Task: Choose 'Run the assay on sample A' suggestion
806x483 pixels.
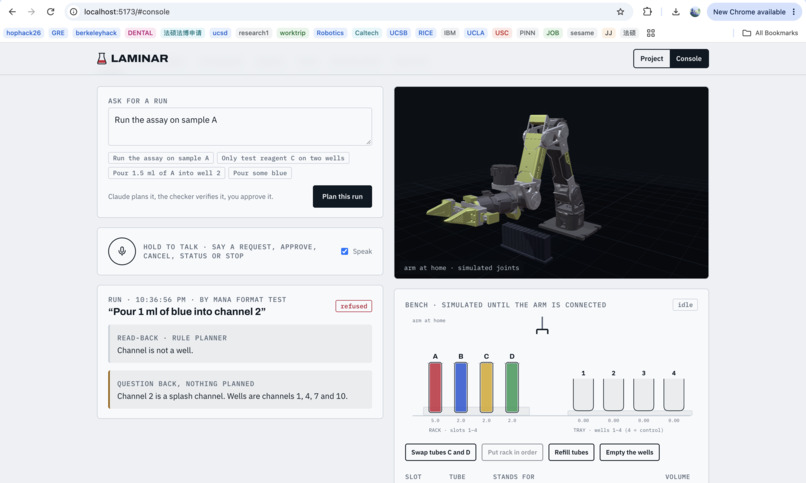Action: point(161,158)
